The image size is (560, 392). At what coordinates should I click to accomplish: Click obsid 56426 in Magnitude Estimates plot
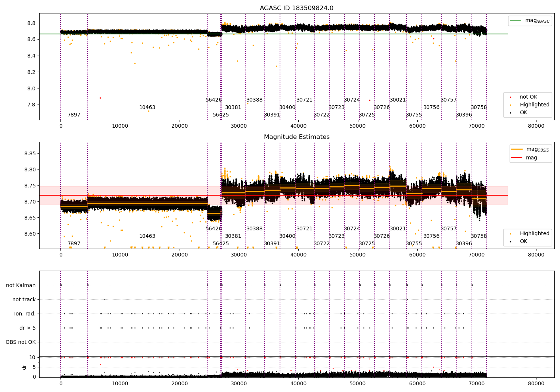point(214,228)
